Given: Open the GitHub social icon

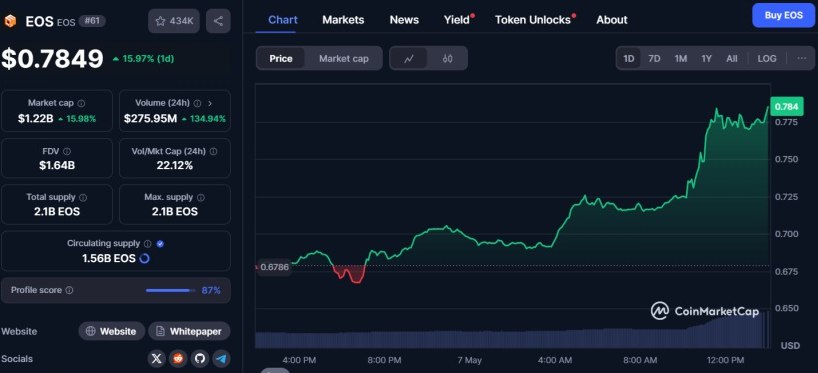Looking at the screenshot, I should click(200, 359).
